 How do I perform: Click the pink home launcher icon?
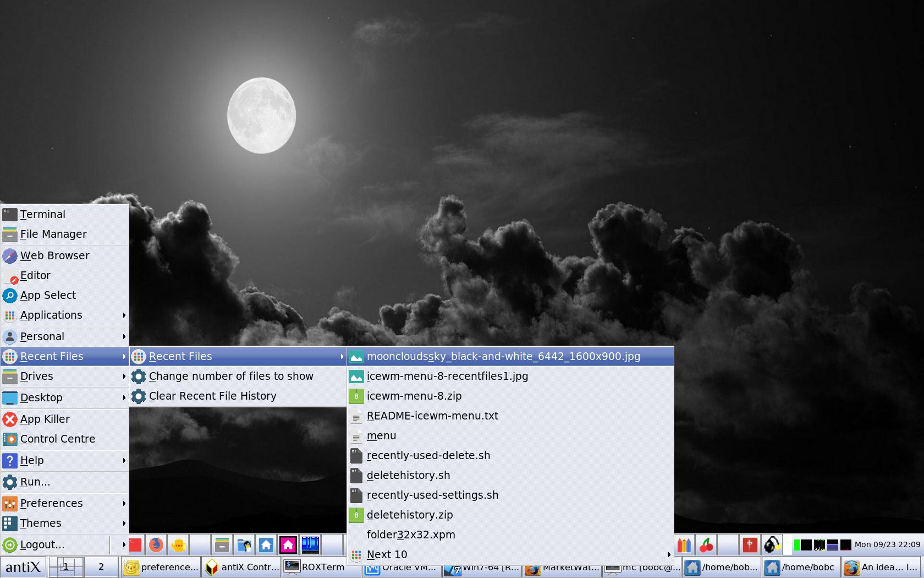point(288,545)
